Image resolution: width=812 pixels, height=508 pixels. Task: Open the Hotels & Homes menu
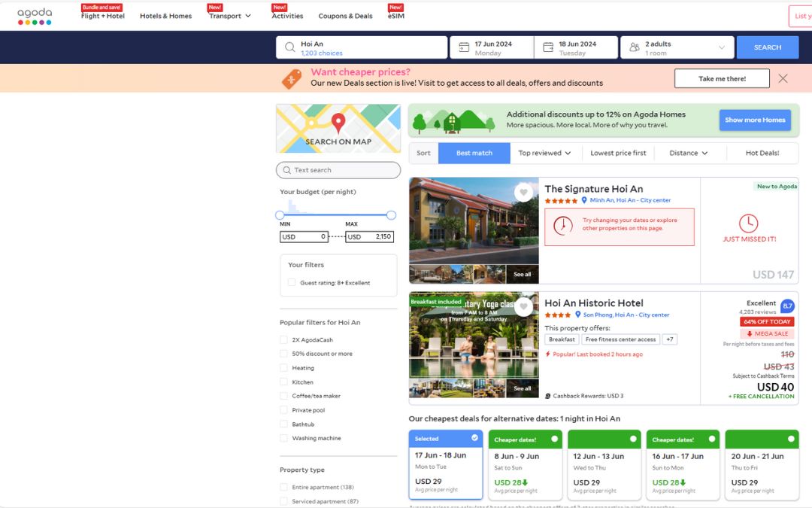coord(165,16)
